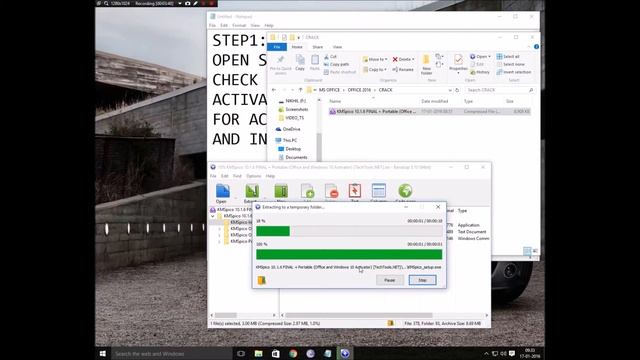Click the Up arrow in Explorer navigation
Image resolution: width=640 pixels, height=360 pixels.
pos(300,90)
